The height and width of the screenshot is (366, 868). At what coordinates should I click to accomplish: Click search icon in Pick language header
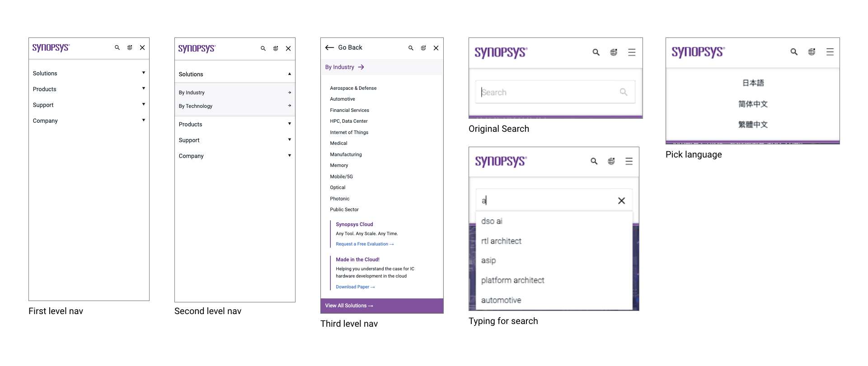[794, 52]
